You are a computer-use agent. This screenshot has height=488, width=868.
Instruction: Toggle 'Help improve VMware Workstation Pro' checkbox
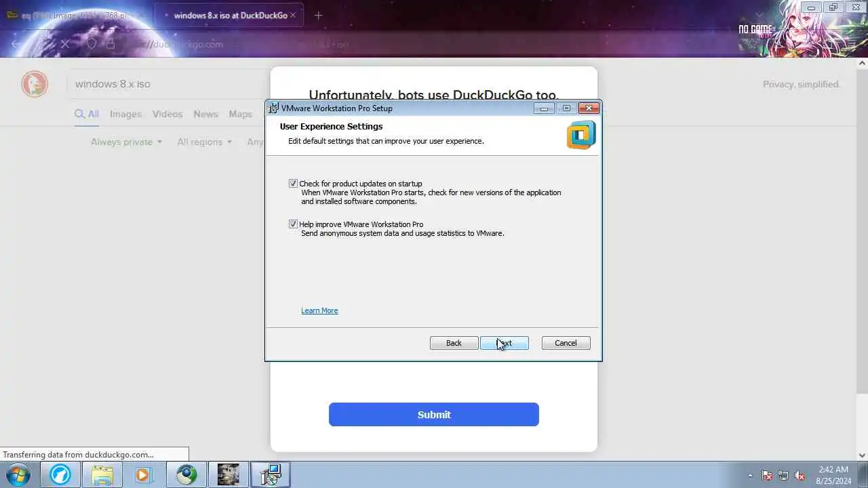click(x=293, y=224)
